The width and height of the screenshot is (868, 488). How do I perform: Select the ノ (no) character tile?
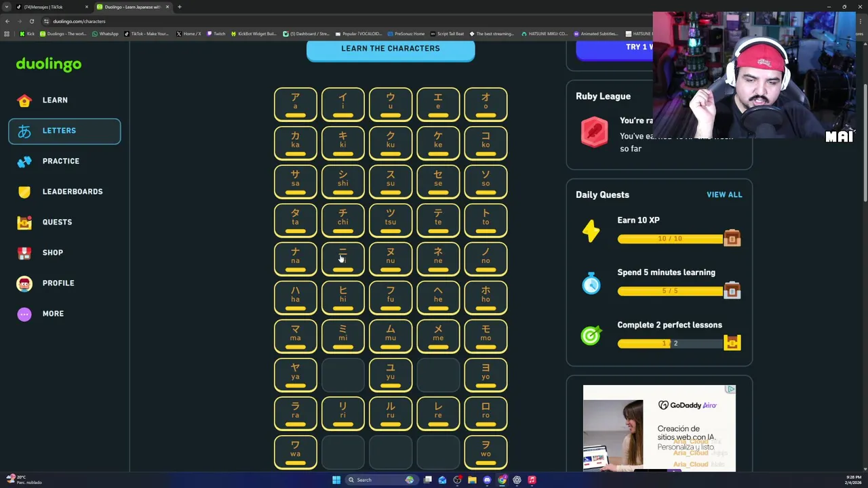tap(486, 259)
